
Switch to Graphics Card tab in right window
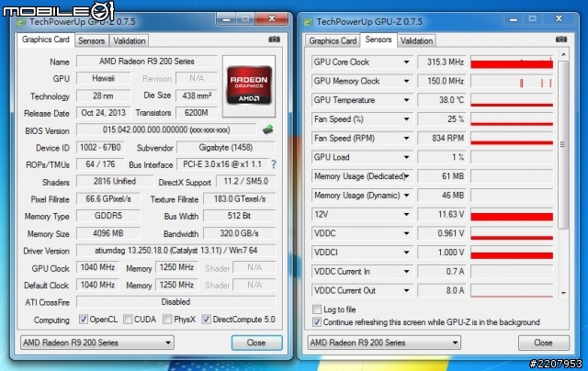333,40
